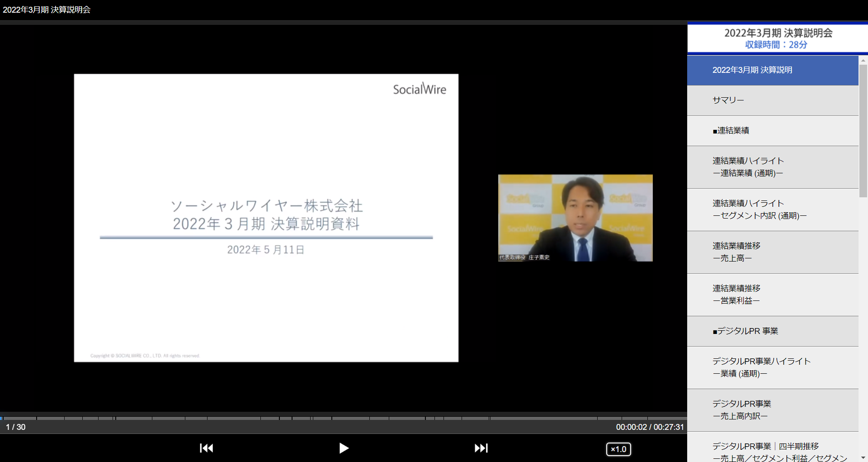Open デジタルPR事業 四半期推移 chapter
Viewport: 868px width, 462px height.
(773, 447)
